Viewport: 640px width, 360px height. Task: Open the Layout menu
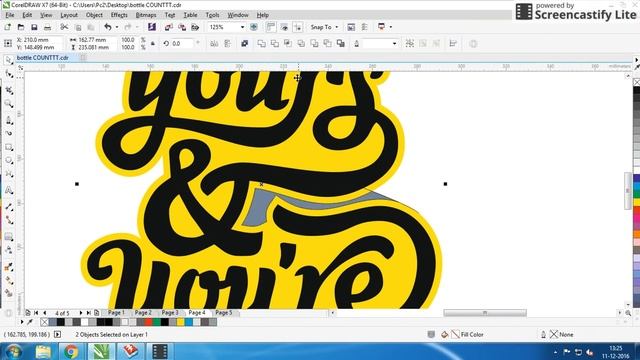[x=69, y=15]
